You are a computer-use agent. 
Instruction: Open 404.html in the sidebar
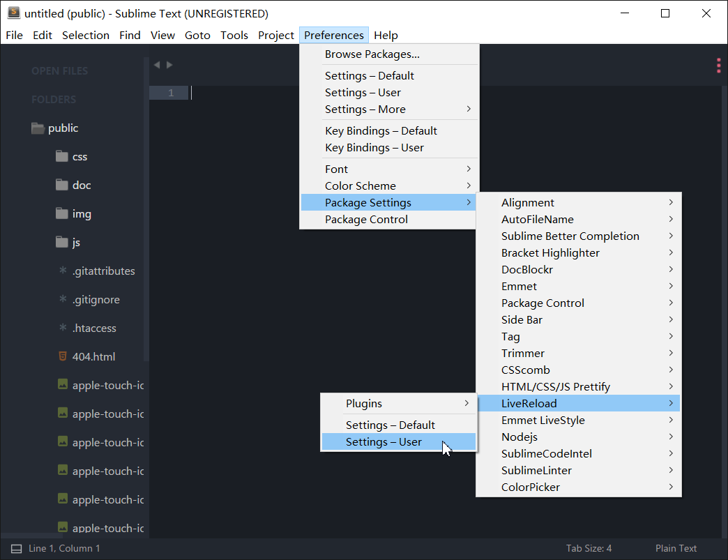[x=93, y=356]
